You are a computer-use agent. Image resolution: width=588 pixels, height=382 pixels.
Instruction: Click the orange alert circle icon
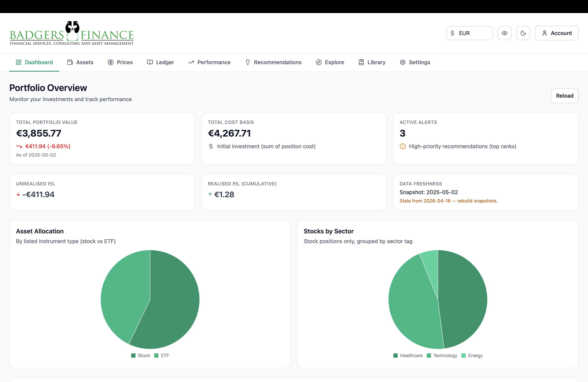coord(403,146)
